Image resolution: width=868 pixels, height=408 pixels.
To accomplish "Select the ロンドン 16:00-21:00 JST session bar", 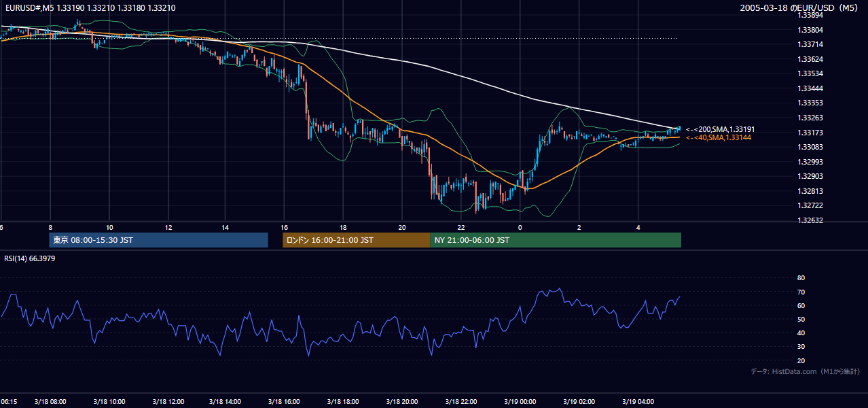I will 357,240.
